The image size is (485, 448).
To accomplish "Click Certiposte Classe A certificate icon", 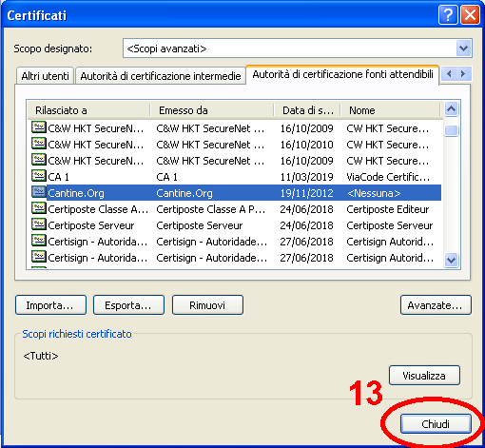I will pyautogui.click(x=39, y=208).
